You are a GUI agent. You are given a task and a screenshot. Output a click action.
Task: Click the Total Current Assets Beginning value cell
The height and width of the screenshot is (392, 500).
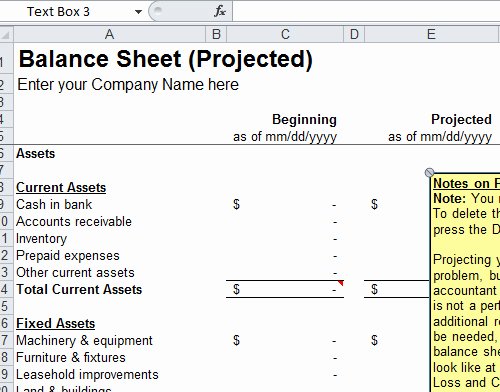coord(285,289)
